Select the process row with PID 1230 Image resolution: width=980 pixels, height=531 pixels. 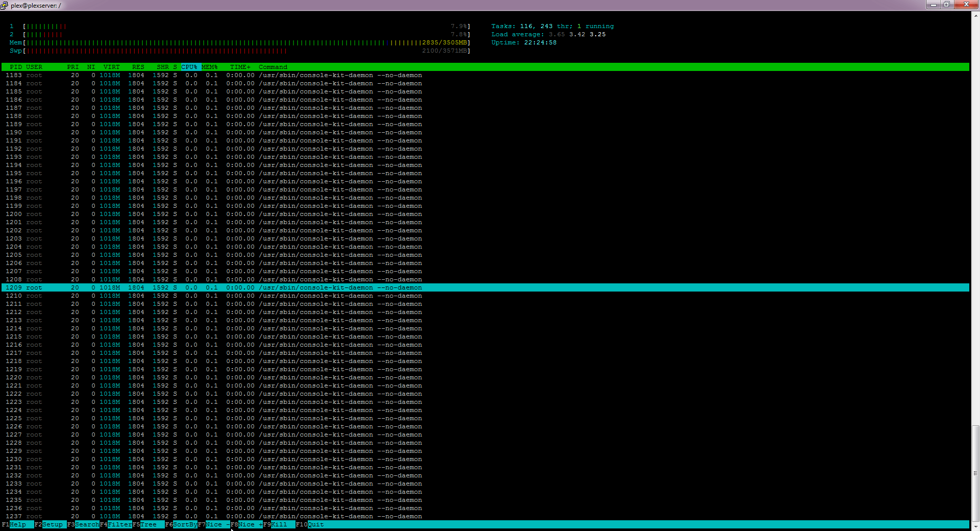pos(485,460)
